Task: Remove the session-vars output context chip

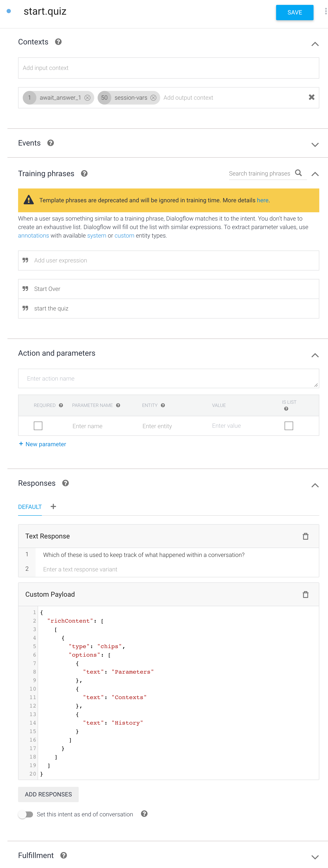Action: pos(154,98)
